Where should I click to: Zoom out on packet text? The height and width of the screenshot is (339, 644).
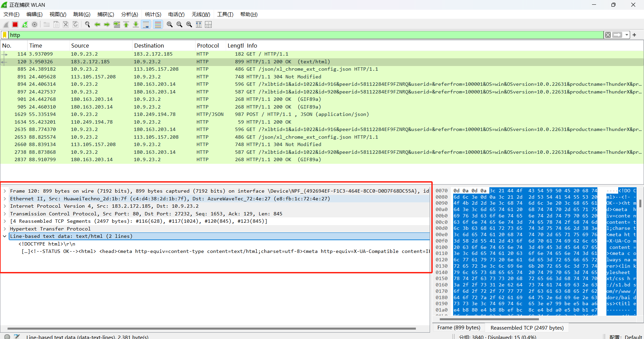coord(179,24)
